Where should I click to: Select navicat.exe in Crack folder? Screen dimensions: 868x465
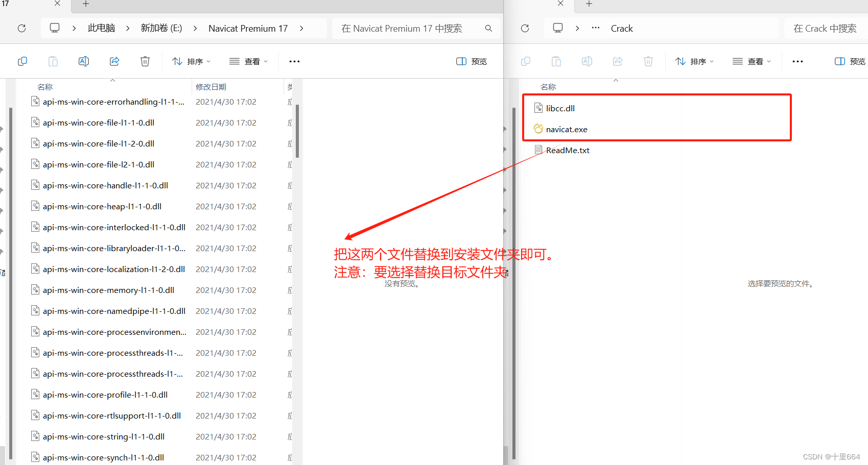(567, 129)
